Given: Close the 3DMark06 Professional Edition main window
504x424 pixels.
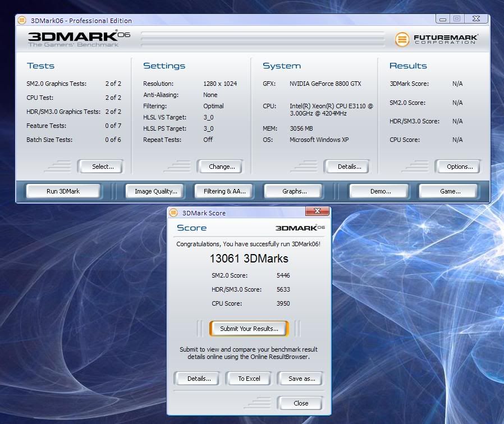Looking at the screenshot, I should pos(476,19).
